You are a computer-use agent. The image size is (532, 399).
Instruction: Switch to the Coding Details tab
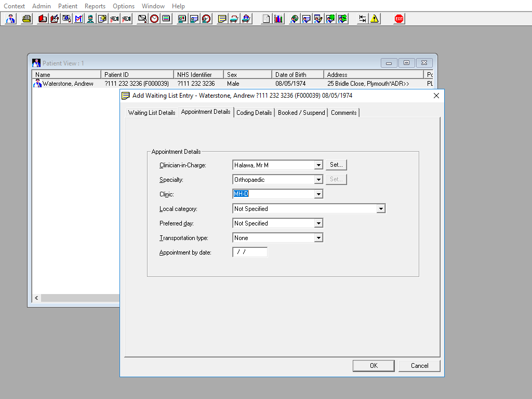pyautogui.click(x=254, y=113)
